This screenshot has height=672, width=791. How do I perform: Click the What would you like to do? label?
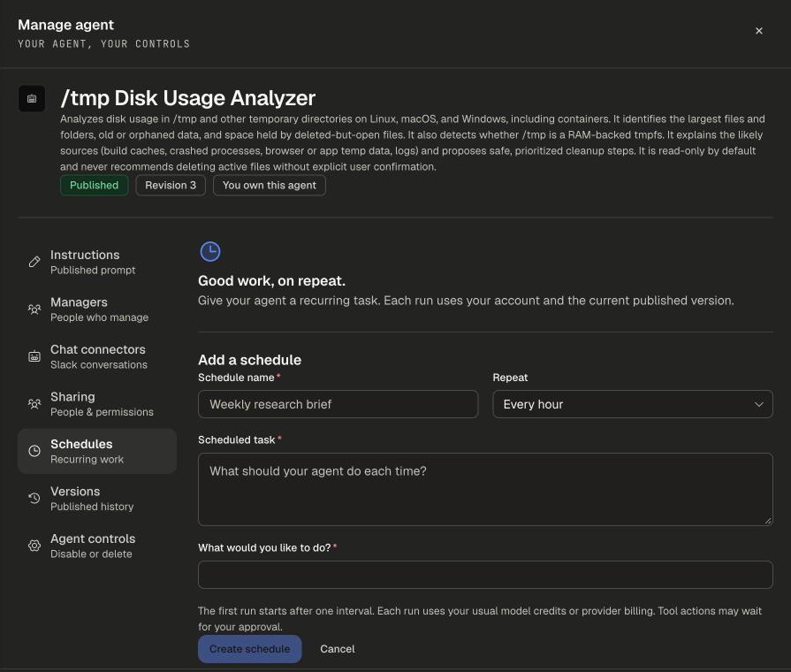point(264,548)
